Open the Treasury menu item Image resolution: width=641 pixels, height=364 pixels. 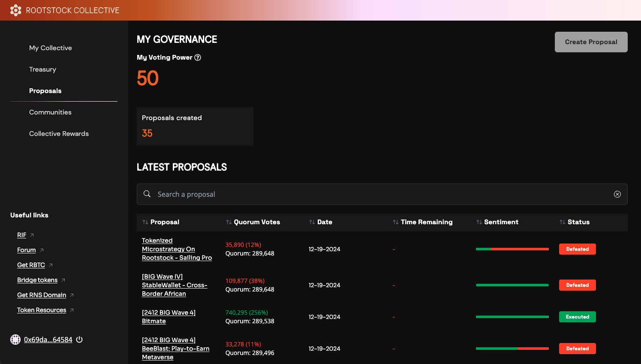42,69
